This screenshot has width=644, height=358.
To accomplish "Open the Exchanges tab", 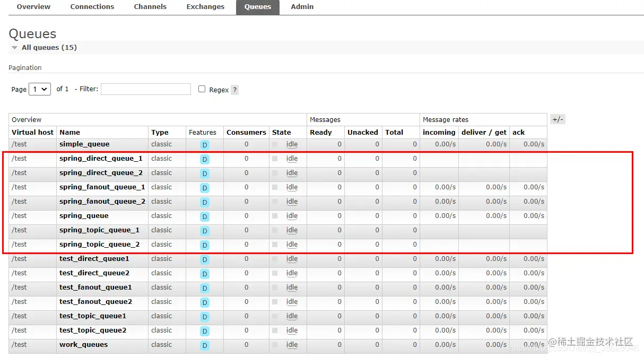I will point(205,7).
